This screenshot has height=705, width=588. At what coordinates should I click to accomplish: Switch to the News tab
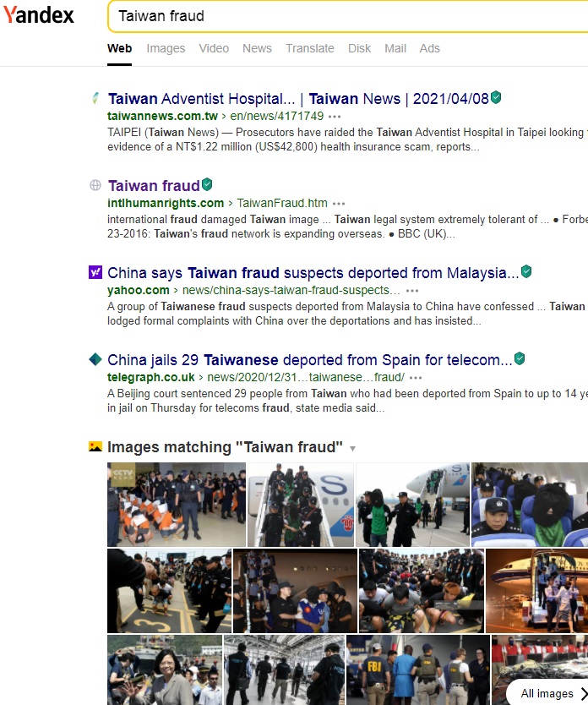point(257,48)
